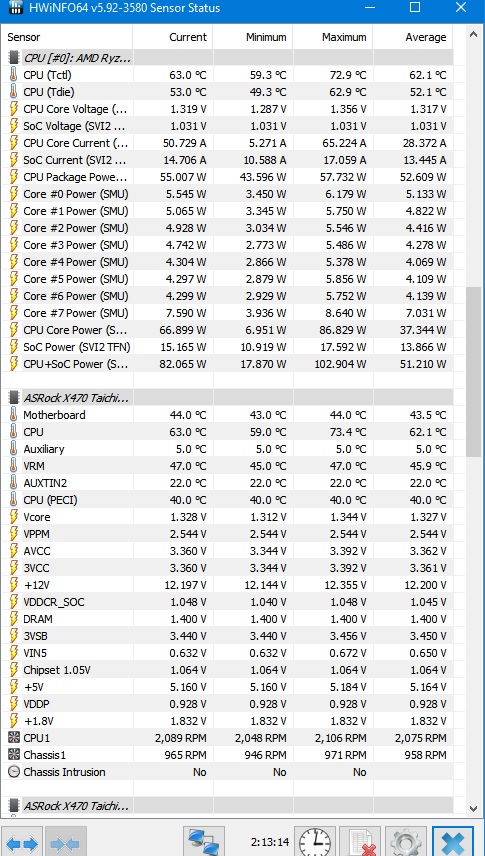485x856 pixels.
Task: Click the thermometer icon beside VRM
Action: click(14, 466)
